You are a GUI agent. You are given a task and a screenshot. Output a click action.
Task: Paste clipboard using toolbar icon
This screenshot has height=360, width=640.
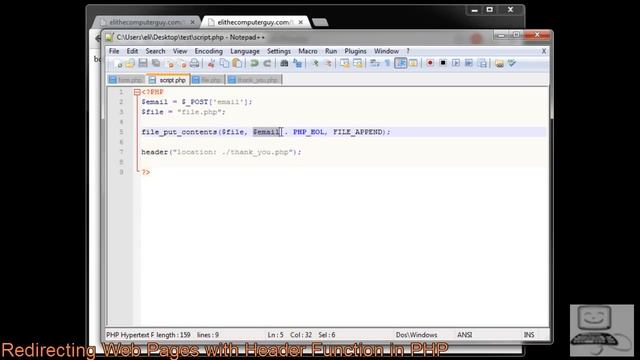tap(237, 63)
